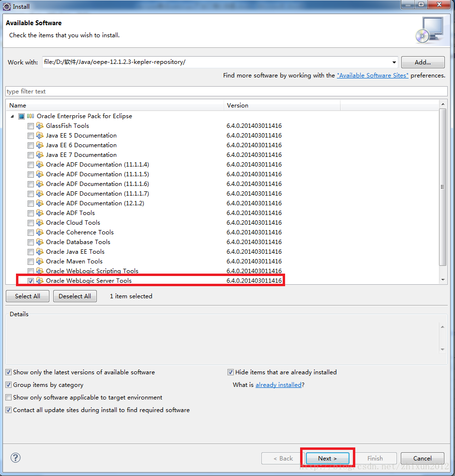Collapse the Oracle Enterprise Pack for Eclipse tree
455x476 pixels.
tap(12, 116)
